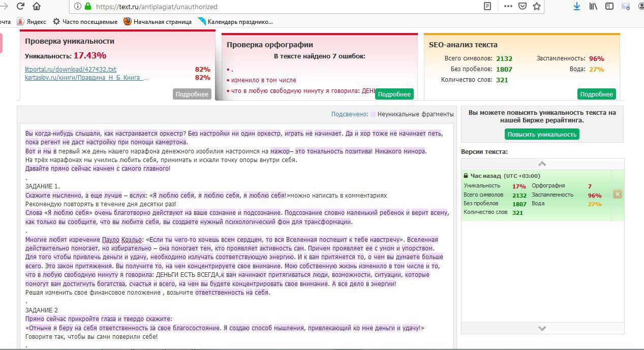Open the Яндекс bookmark
The image size is (644, 350).
(32, 21)
